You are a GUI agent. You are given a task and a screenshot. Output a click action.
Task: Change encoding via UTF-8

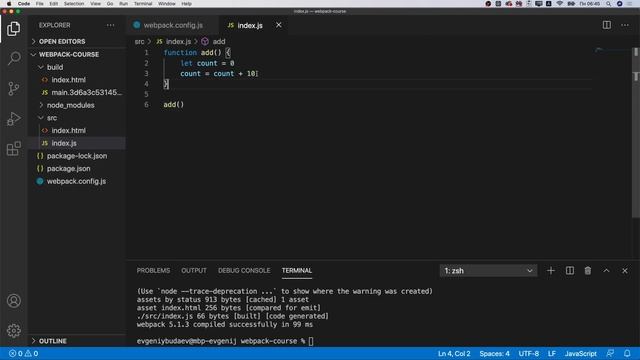tap(529, 353)
